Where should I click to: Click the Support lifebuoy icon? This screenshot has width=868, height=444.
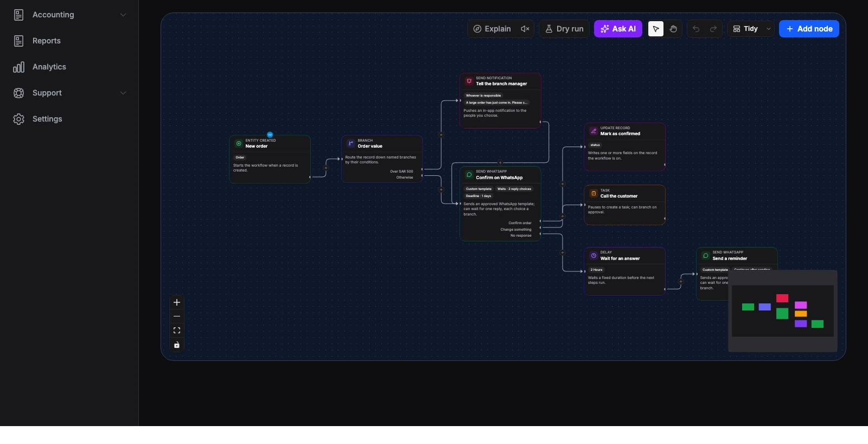click(19, 93)
